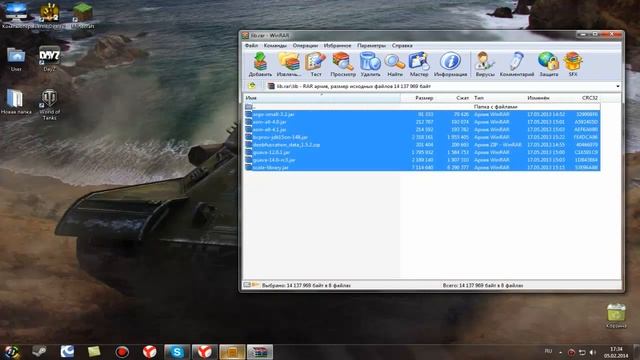Open the yellow sticky note taskbar icon
This screenshot has width=640, height=360.
[94, 352]
